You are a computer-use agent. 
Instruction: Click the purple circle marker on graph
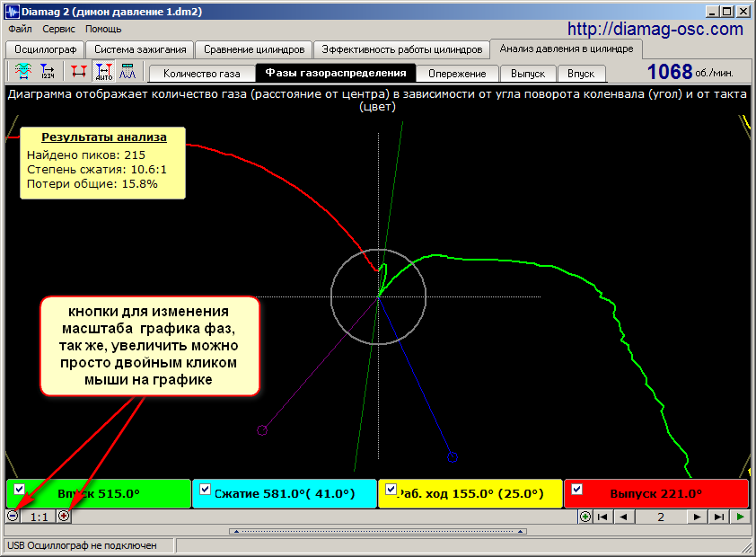point(262,430)
